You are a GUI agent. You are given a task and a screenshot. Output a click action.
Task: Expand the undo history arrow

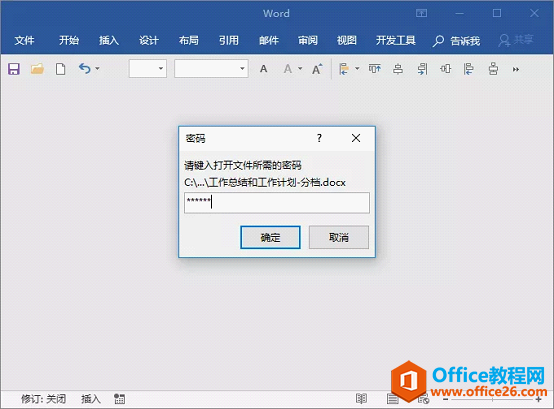coord(97,69)
